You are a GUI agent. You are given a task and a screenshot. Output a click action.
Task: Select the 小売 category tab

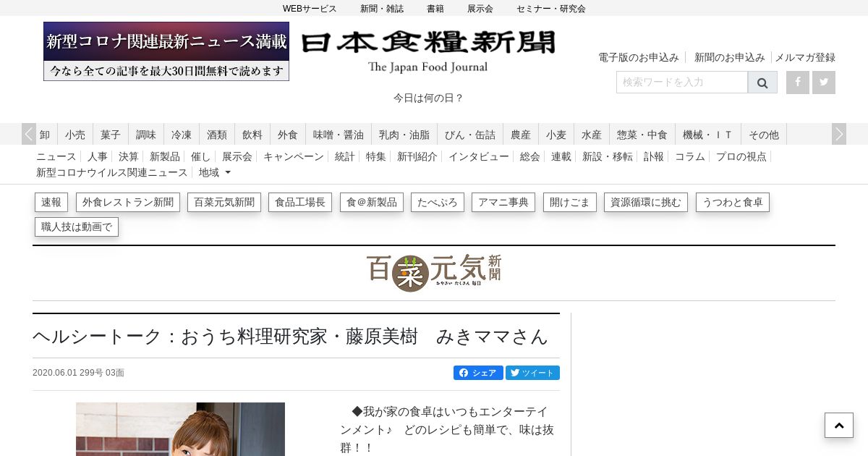pyautogui.click(x=75, y=135)
